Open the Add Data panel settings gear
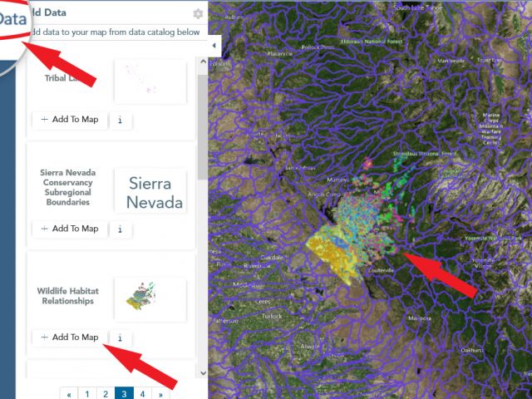Screen dimensions: 532x399 [198, 14]
